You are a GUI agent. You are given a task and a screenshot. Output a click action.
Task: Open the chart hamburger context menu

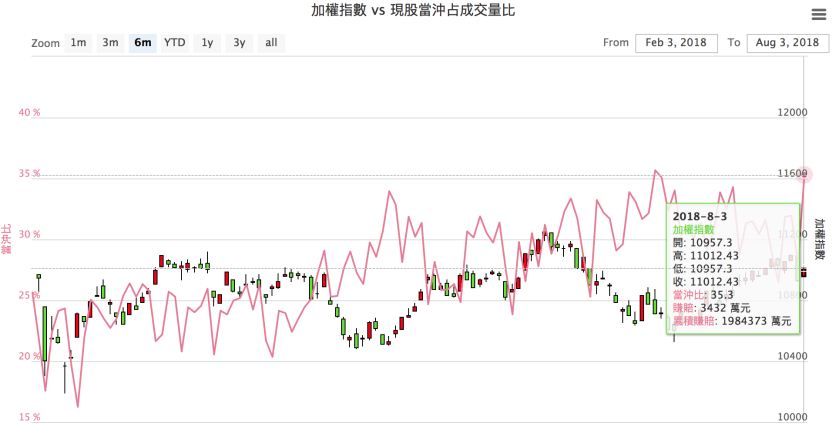point(818,15)
